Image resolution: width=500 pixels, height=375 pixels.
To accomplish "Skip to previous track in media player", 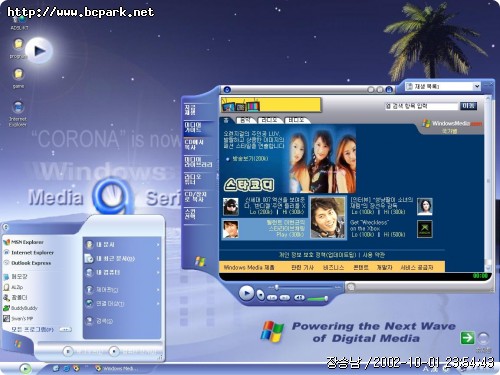I will [x=272, y=298].
